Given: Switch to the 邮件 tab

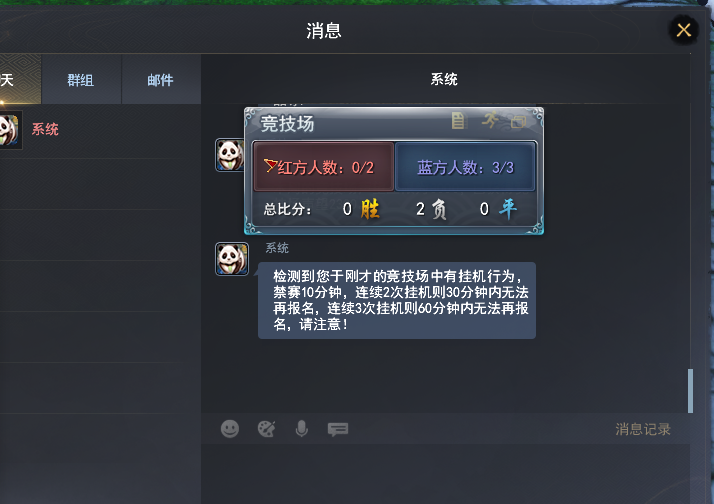Looking at the screenshot, I should tap(161, 80).
